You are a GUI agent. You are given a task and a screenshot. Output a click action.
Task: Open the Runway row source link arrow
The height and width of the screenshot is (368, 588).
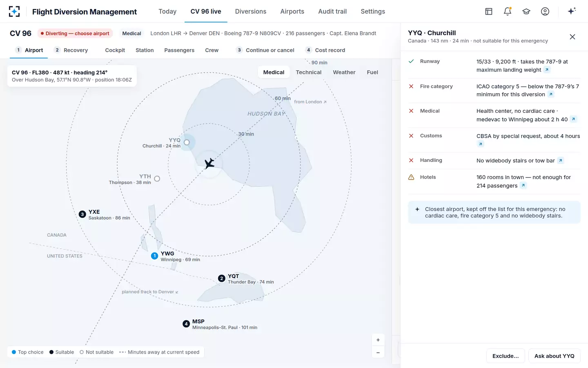(547, 70)
